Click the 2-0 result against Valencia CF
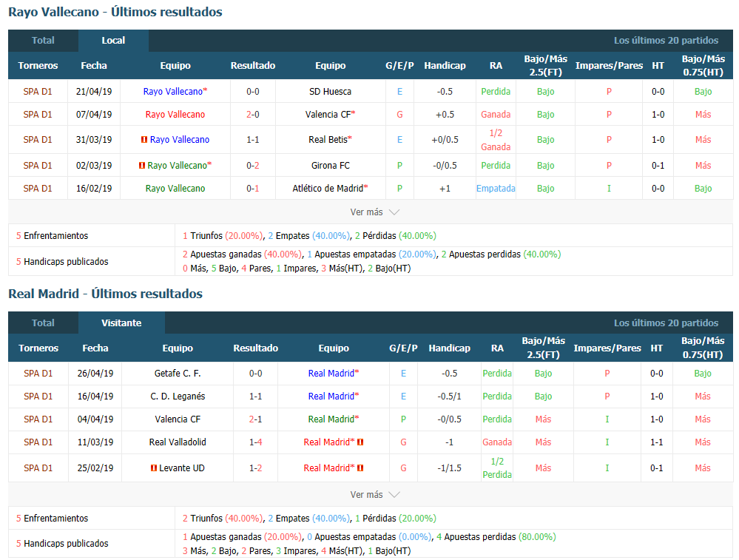739x560 pixels. (253, 115)
